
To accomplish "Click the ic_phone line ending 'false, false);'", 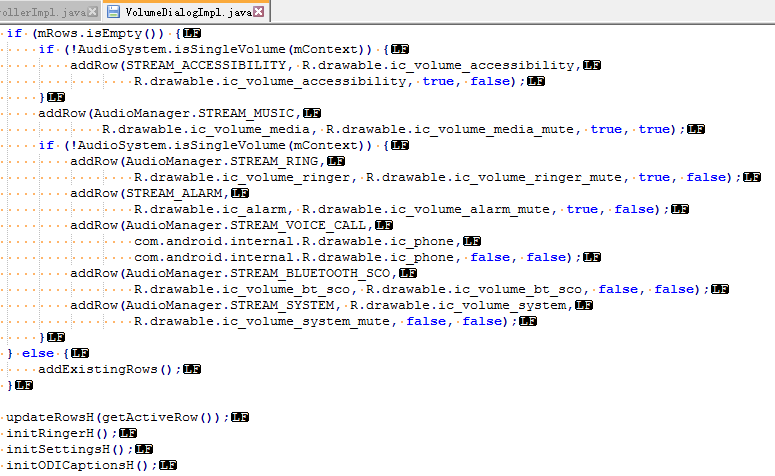I will point(357,258).
